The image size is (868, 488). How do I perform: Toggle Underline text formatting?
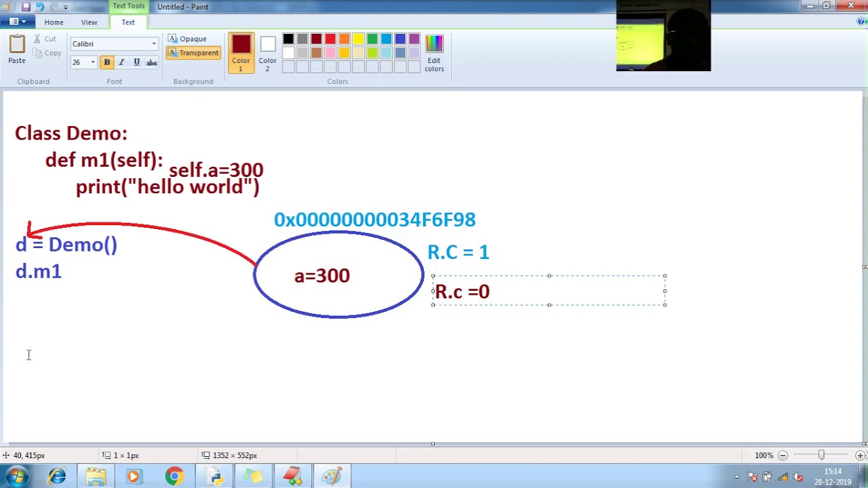pos(136,62)
